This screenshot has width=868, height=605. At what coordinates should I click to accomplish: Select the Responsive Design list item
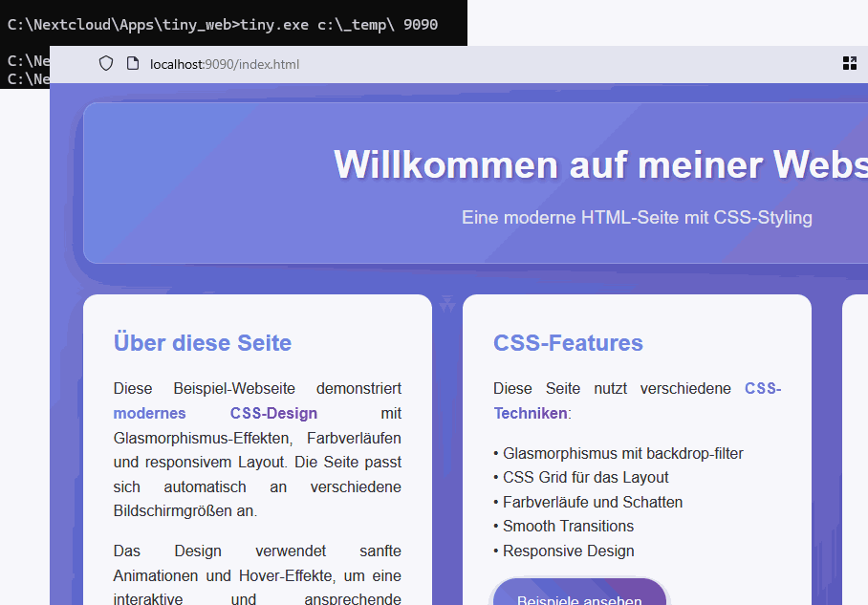[564, 551]
